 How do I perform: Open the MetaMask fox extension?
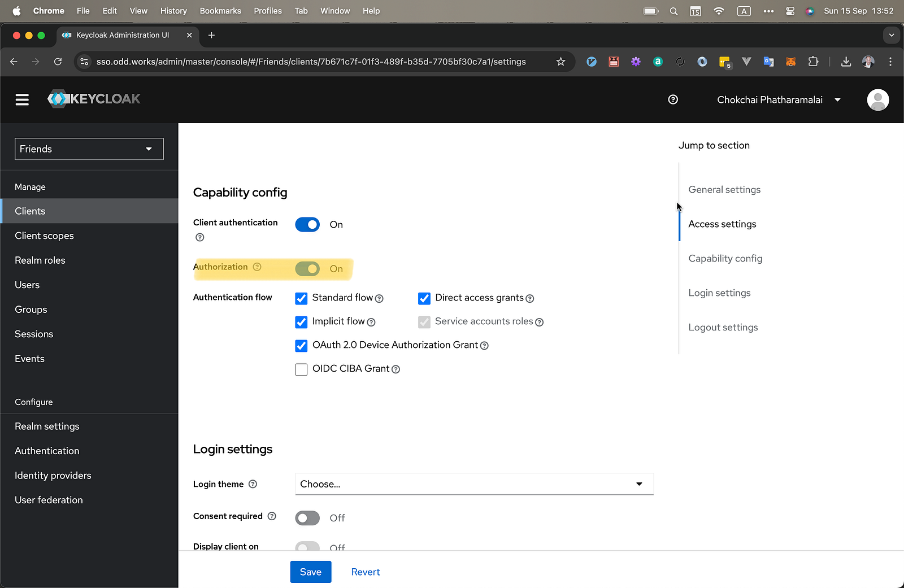click(791, 62)
